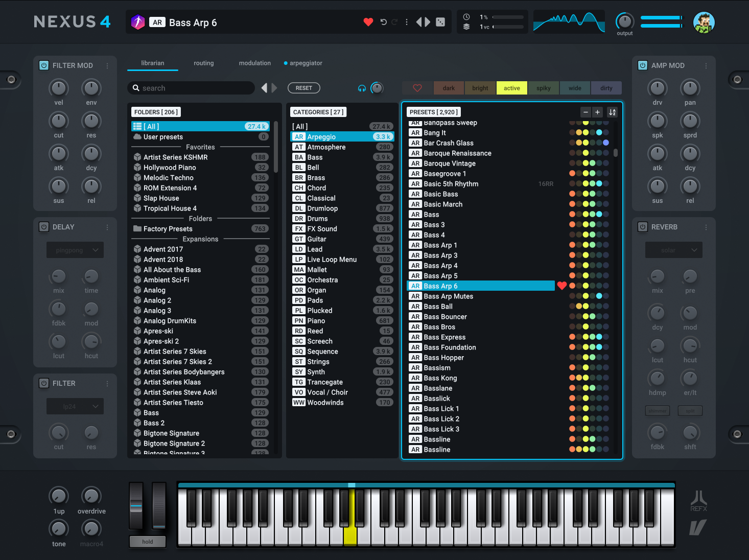Toggle the REVERB effect power button

point(642,227)
